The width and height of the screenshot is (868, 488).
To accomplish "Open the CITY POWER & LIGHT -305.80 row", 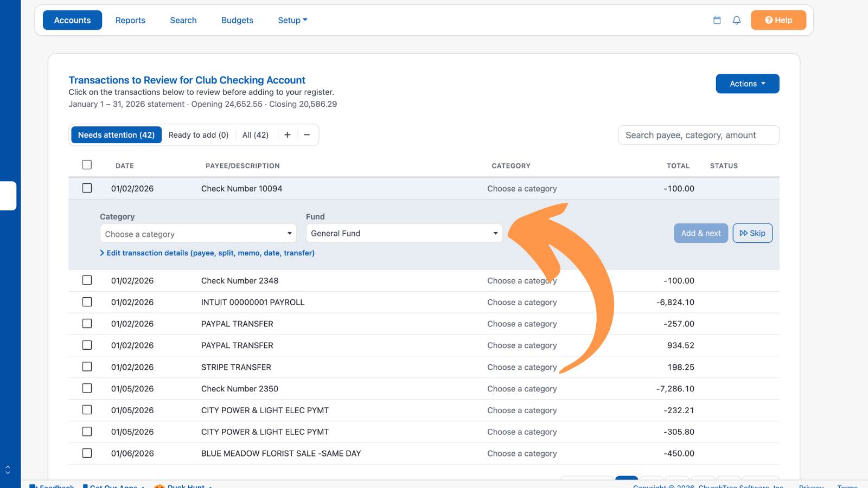I will 424,432.
